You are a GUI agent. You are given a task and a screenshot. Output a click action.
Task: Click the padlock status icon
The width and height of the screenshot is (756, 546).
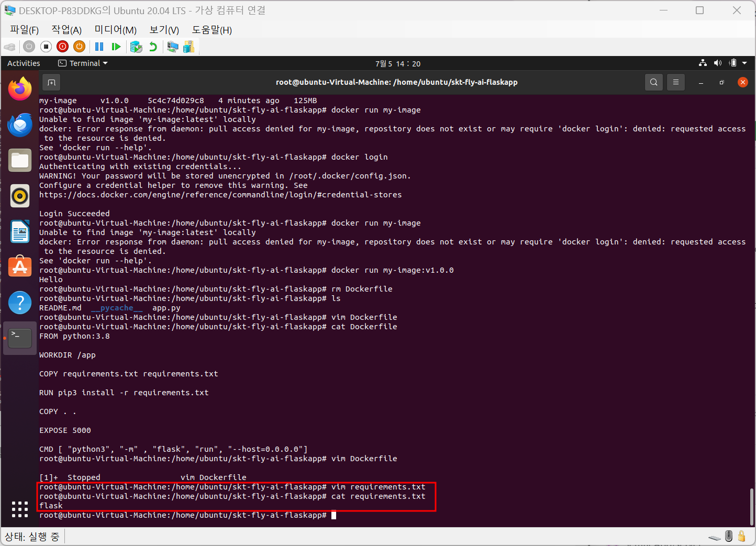[741, 536]
